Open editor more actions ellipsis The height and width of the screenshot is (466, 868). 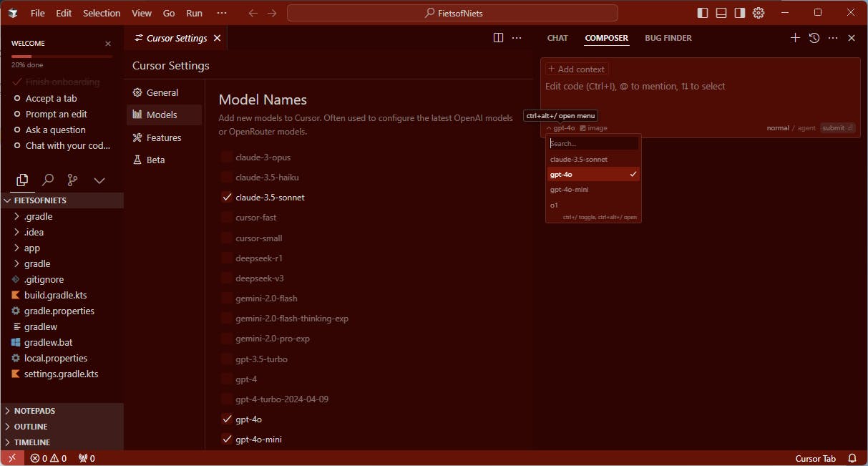coord(517,38)
